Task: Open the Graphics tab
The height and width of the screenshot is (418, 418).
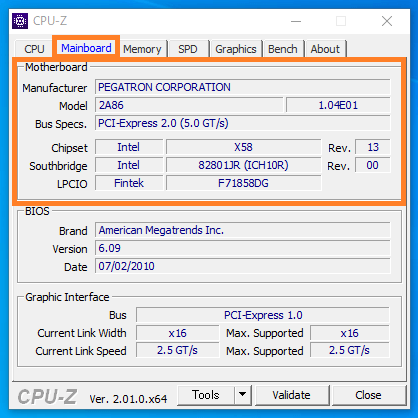Action: [x=236, y=49]
